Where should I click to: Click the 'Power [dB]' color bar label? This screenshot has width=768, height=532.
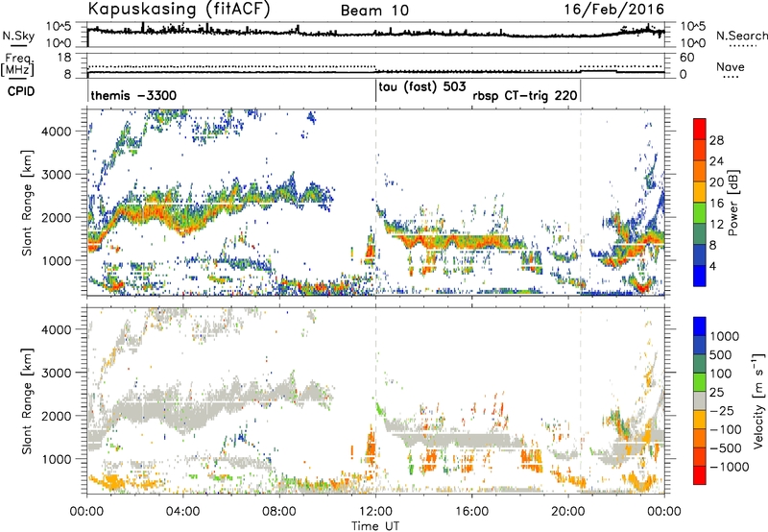click(732, 203)
